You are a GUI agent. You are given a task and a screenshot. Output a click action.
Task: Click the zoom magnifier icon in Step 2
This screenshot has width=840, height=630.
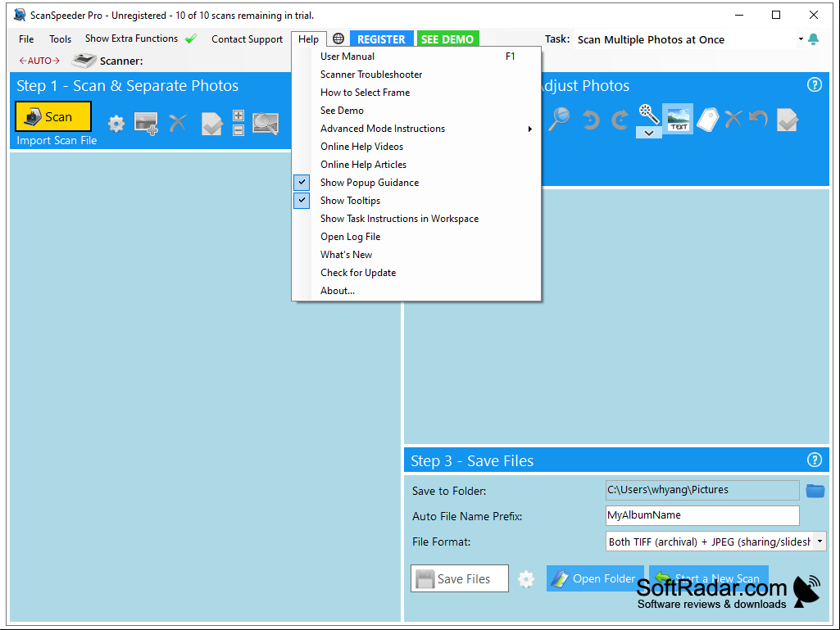click(x=559, y=119)
